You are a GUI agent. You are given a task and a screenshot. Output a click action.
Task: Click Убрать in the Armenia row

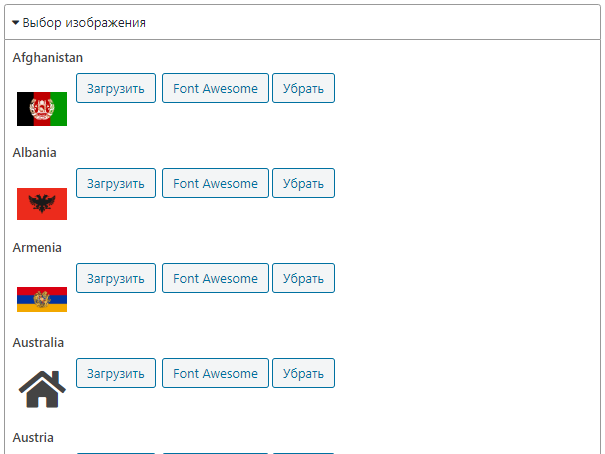click(303, 278)
